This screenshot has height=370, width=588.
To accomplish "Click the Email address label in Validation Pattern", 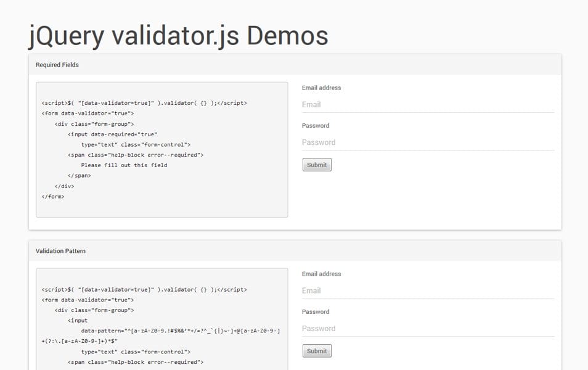I will tap(320, 274).
